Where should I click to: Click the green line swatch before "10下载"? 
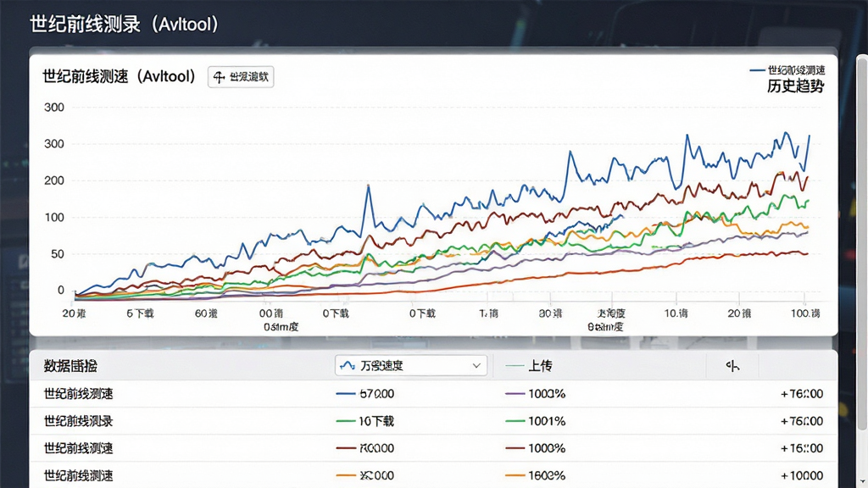(x=346, y=421)
